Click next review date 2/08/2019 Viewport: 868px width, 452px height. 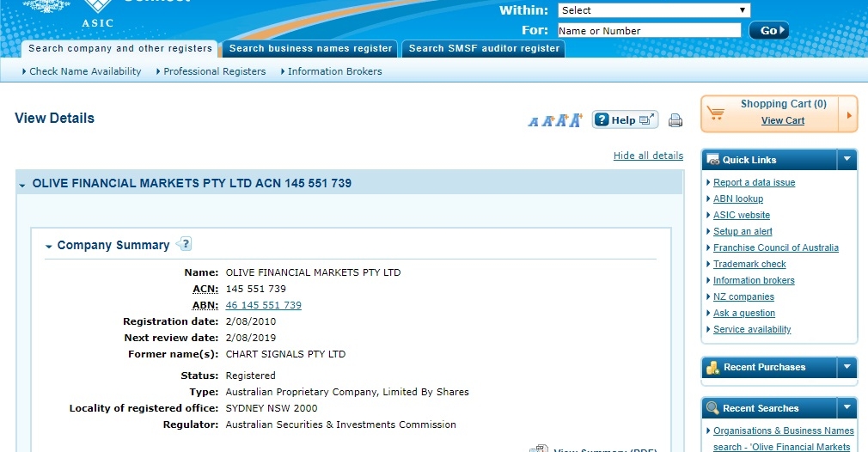pos(251,338)
